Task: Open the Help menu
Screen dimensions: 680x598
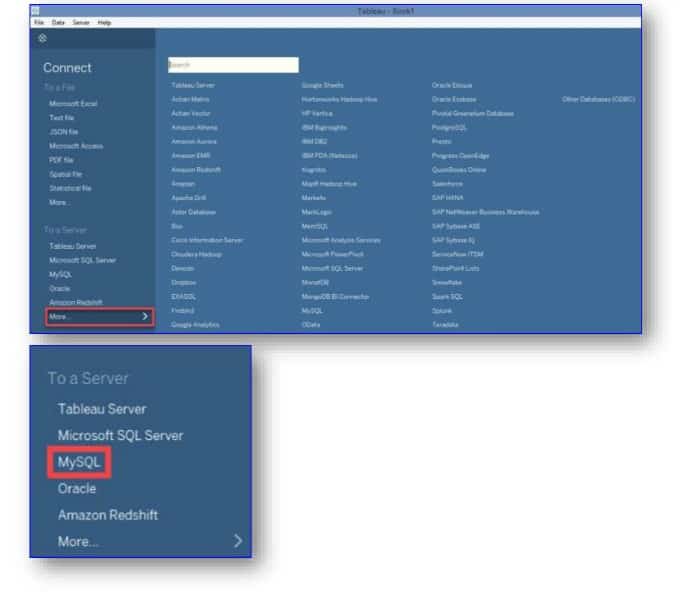Action: click(104, 23)
